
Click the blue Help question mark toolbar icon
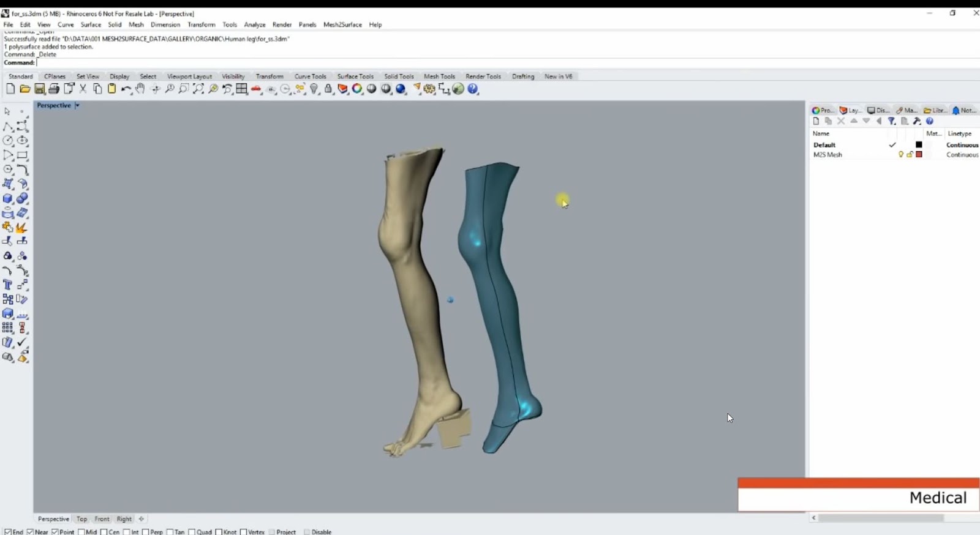click(x=473, y=89)
